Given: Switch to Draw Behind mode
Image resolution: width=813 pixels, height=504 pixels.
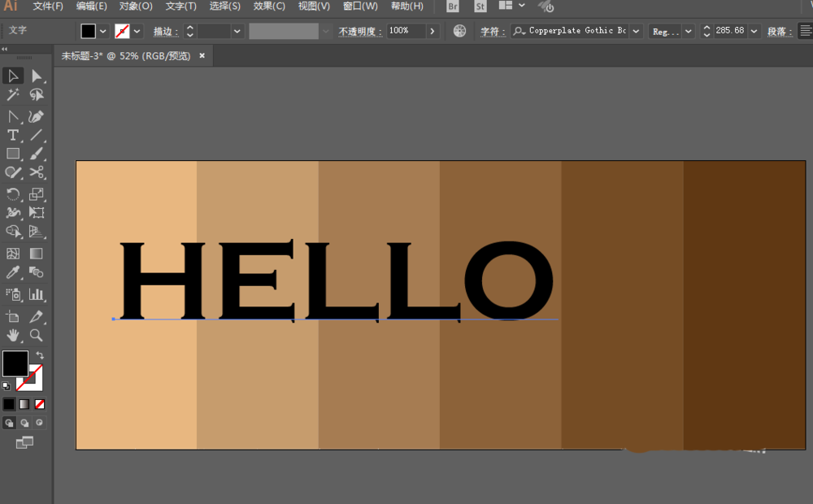Looking at the screenshot, I should [24, 423].
